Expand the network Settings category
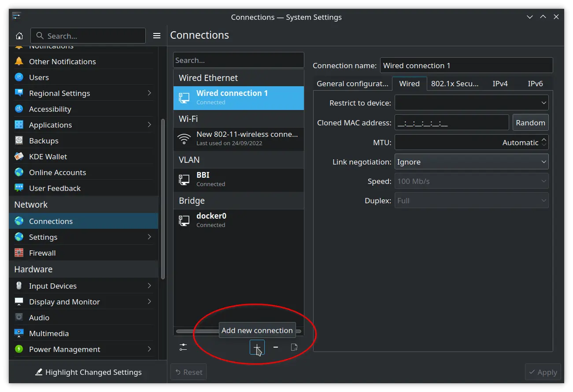Screen dimensions: 573x392 click(x=149, y=237)
